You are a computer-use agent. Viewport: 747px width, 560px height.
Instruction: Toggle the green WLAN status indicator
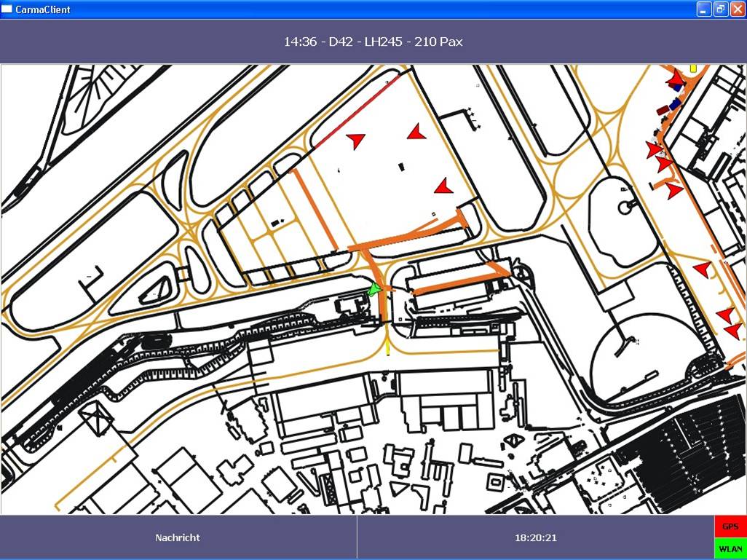(730, 548)
